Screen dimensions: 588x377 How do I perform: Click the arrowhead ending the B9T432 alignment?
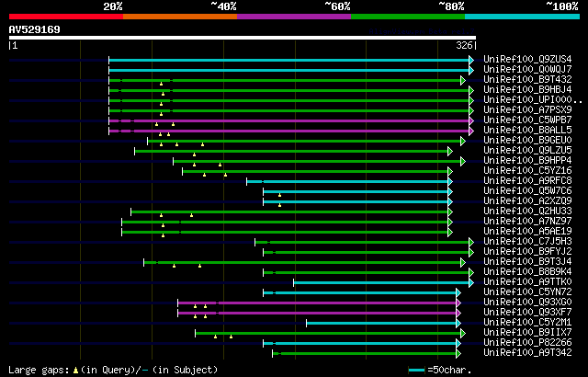pos(463,80)
